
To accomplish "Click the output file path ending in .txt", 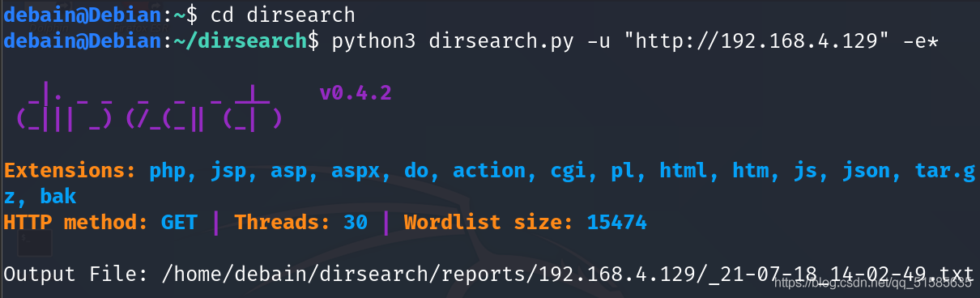I will (569, 274).
